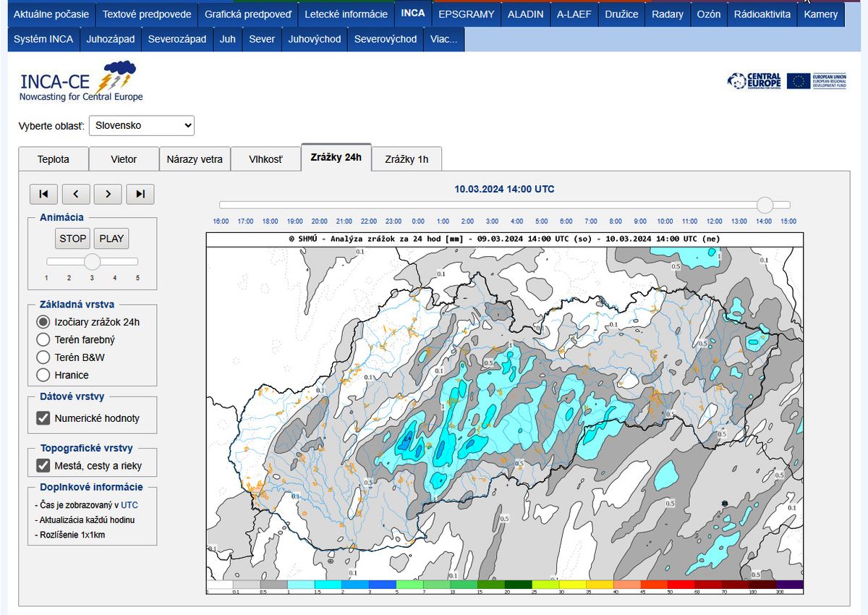Toggle the Mestá, cesty a rieky layer
The width and height of the screenshot is (868, 615).
pyautogui.click(x=43, y=466)
